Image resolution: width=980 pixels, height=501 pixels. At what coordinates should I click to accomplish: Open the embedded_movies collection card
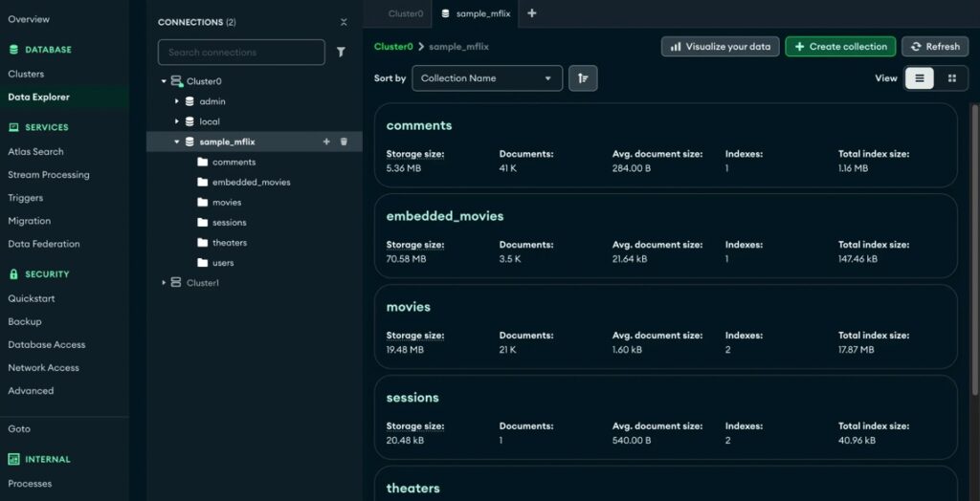coord(666,235)
